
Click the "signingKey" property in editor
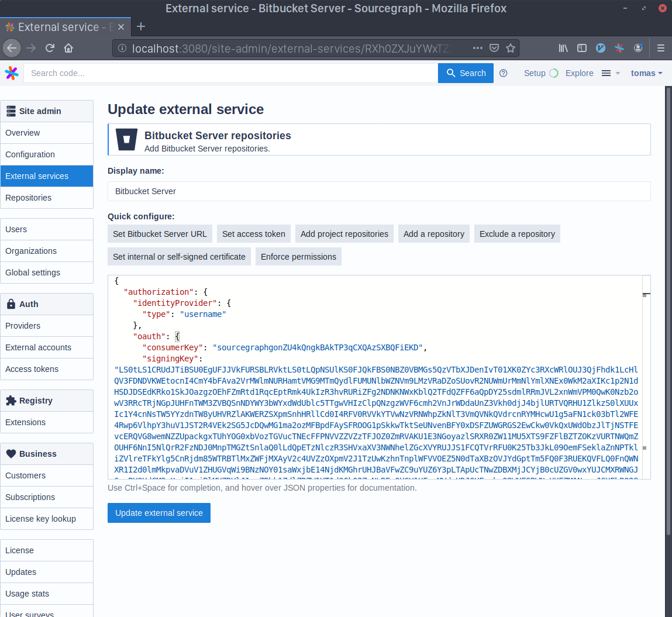point(170,359)
